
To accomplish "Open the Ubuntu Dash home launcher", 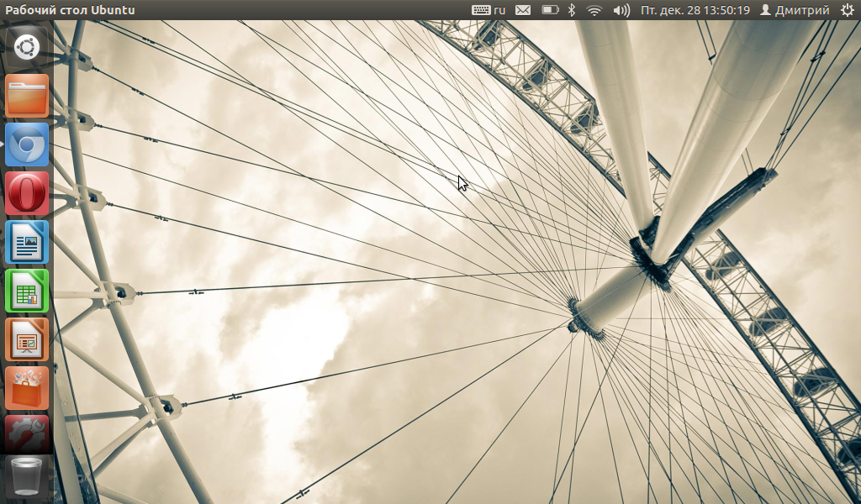I will [27, 46].
